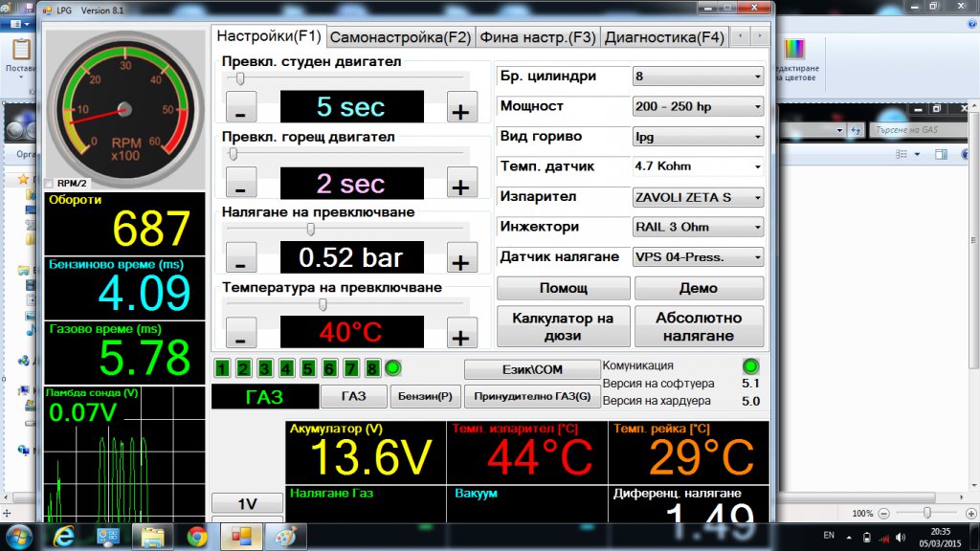Decrease switching temperature with minus button

coord(240,335)
